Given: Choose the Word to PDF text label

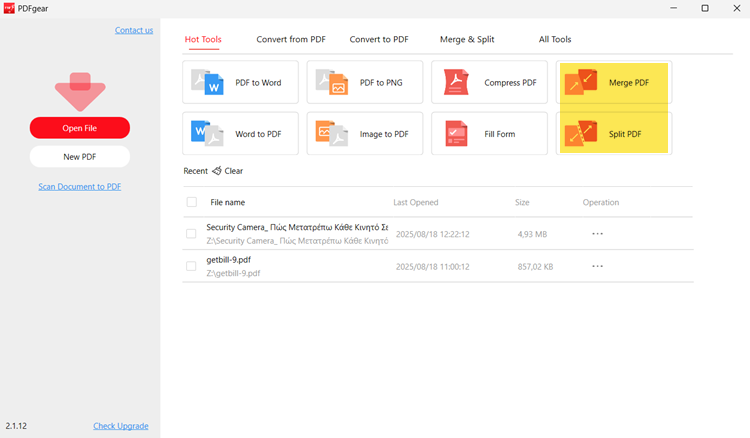Looking at the screenshot, I should 258,134.
